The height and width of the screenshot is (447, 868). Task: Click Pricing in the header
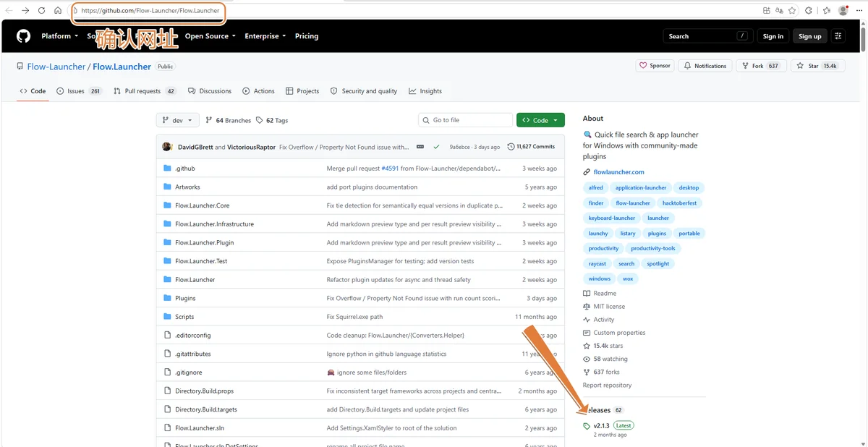[307, 36]
